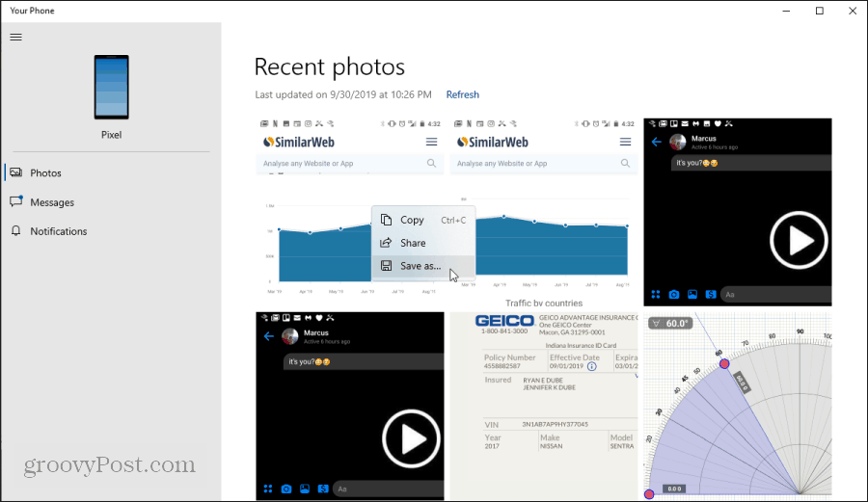Open the hamburger navigation menu

pos(16,37)
